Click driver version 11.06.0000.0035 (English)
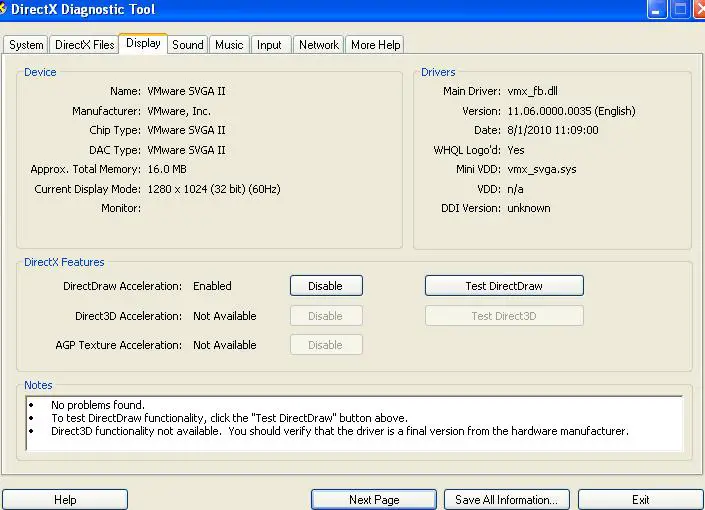The width and height of the screenshot is (705, 510). 571,111
